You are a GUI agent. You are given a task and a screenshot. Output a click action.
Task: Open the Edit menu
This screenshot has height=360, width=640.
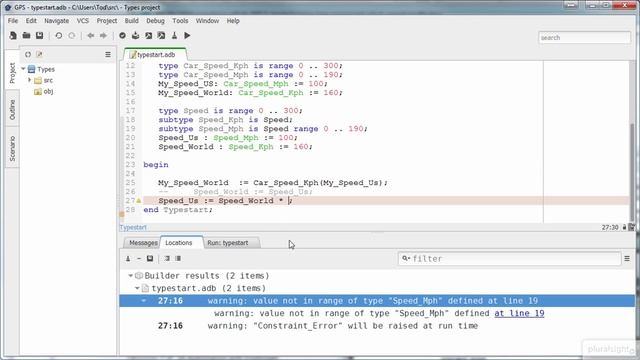click(31, 21)
